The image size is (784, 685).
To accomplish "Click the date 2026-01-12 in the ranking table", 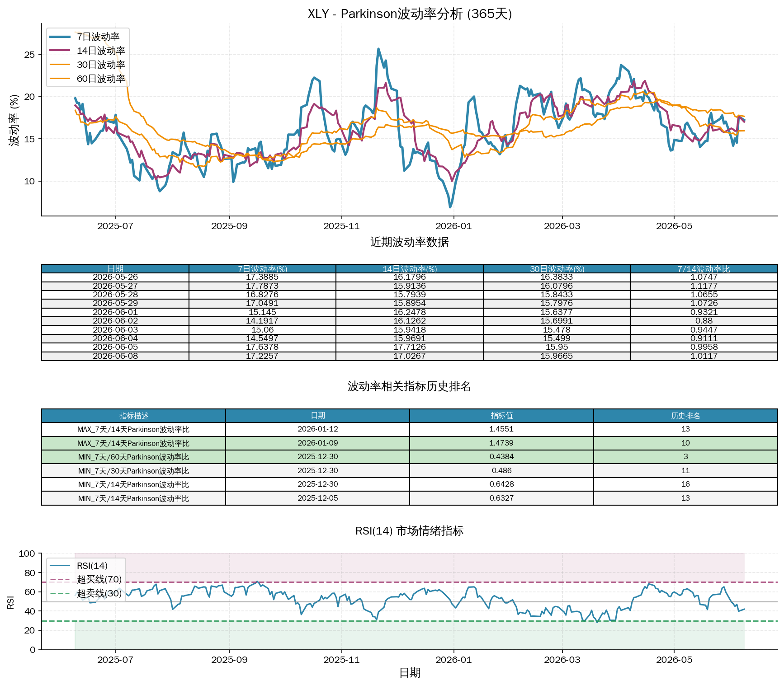I will [x=318, y=429].
